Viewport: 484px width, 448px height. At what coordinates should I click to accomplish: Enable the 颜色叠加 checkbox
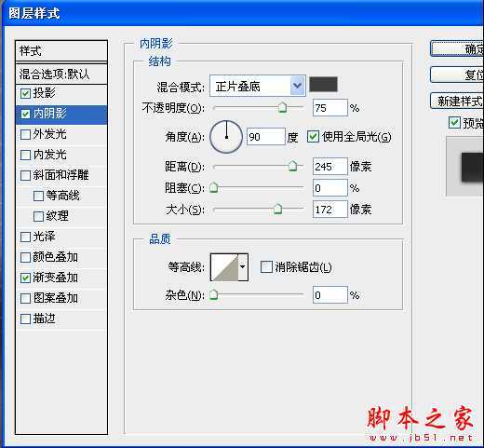(x=25, y=257)
